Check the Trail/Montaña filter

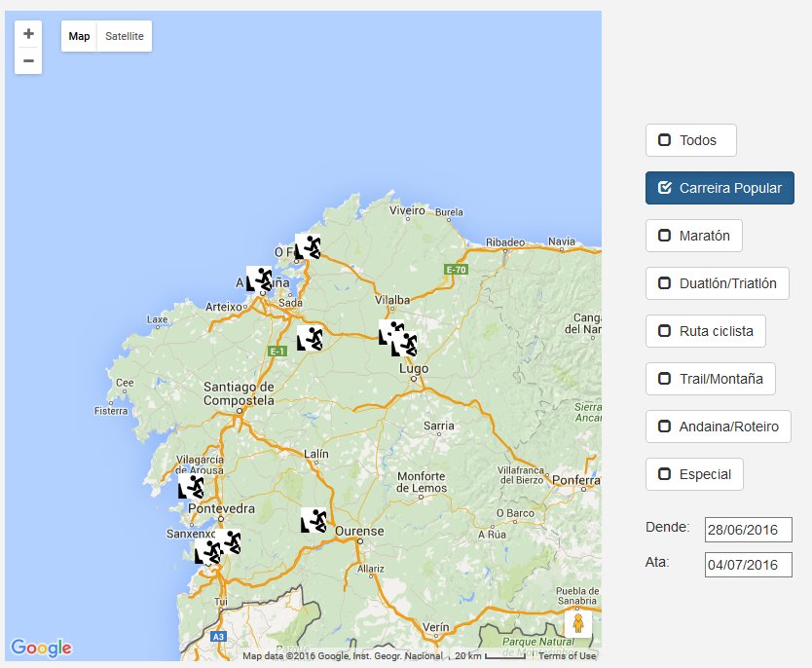(x=711, y=379)
